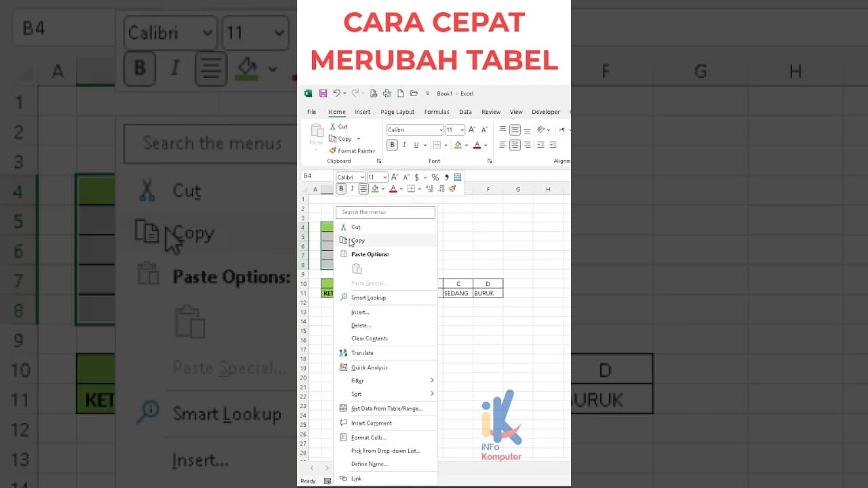Toggle Italic on the floating mini toolbar

point(352,189)
